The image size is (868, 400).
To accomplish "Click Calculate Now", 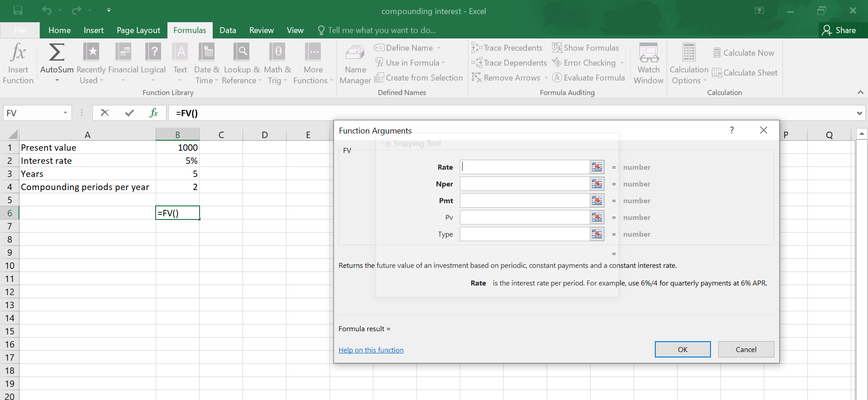I will 744,53.
